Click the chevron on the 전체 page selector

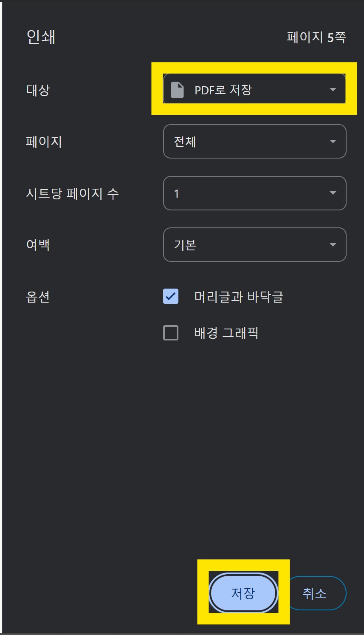[x=333, y=141]
